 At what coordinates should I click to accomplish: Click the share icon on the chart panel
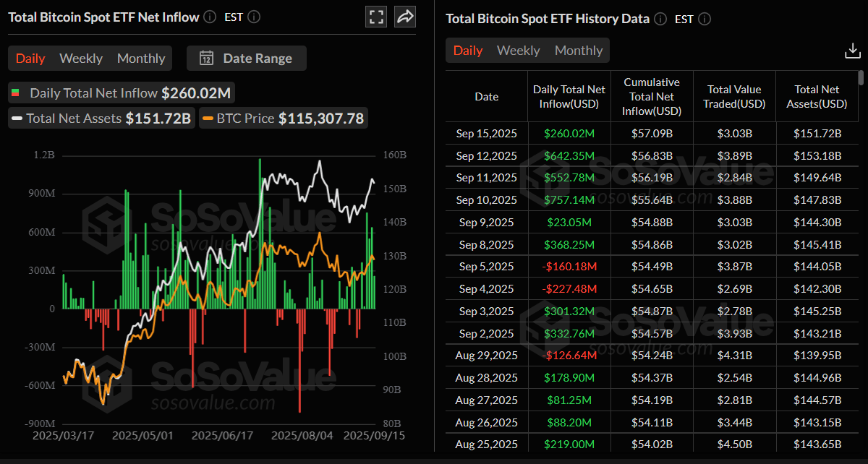click(404, 17)
